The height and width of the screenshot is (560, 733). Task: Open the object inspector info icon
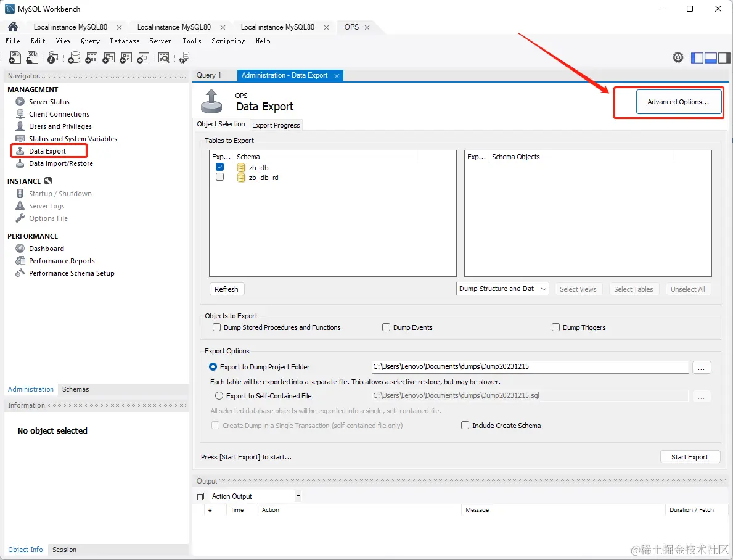52,57
